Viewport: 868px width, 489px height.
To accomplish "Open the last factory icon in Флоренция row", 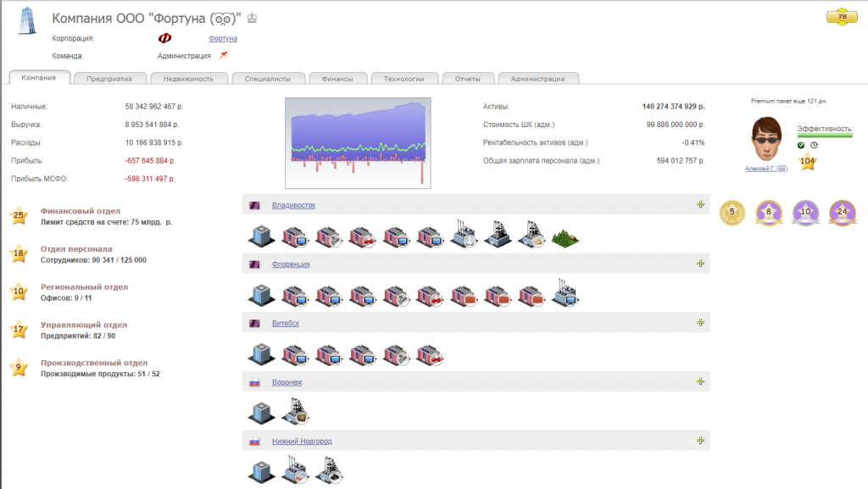I will click(565, 294).
